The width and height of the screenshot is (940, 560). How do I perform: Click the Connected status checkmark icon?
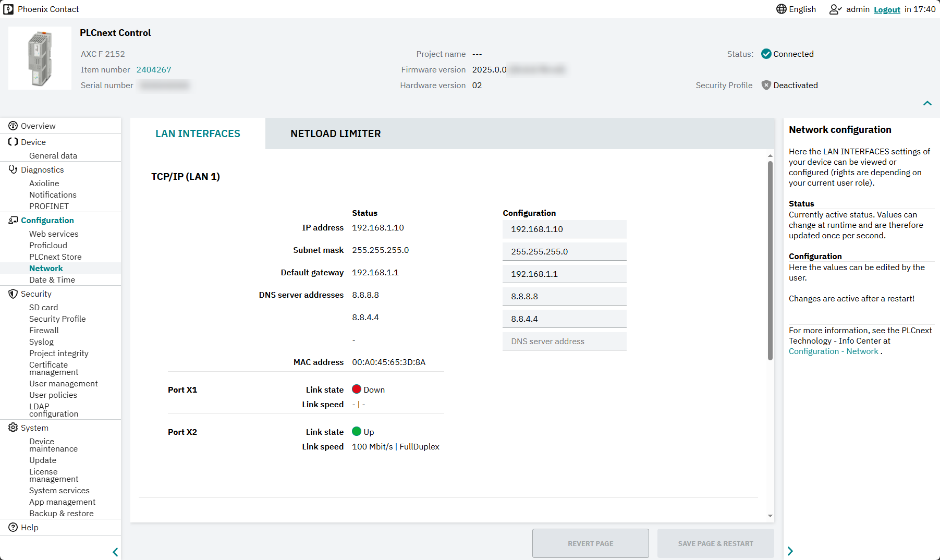(x=766, y=54)
